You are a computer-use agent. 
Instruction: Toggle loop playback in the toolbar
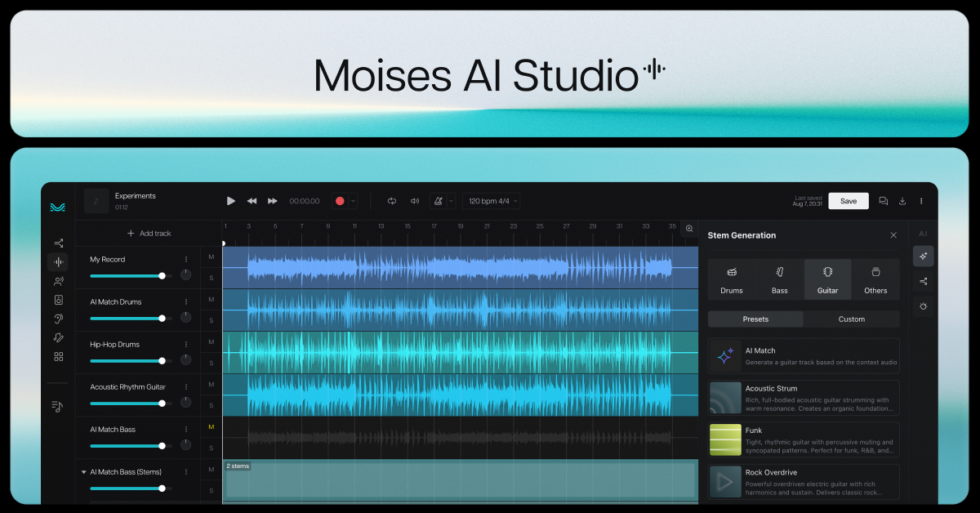391,200
